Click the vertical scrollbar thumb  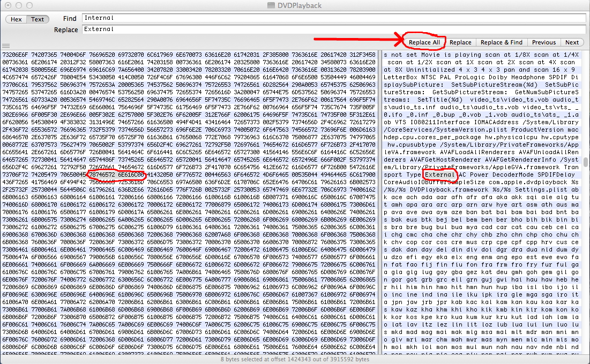[x=586, y=162]
